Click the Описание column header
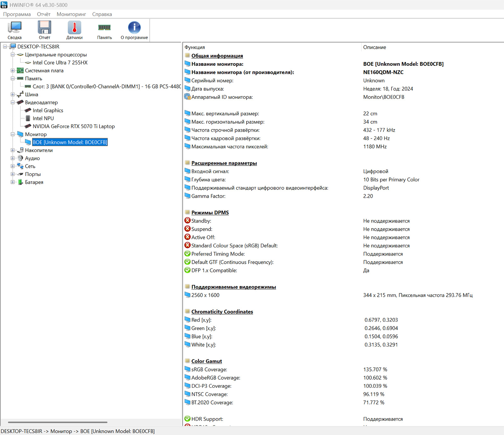 click(374, 47)
